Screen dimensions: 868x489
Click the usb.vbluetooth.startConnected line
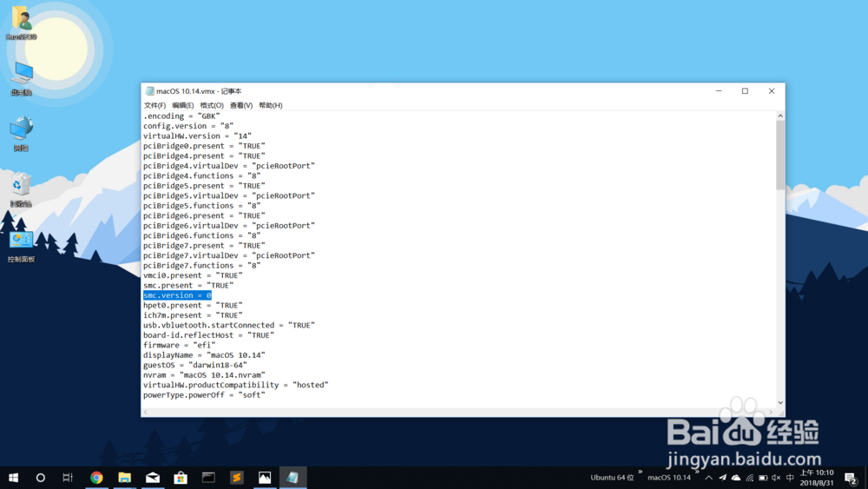(228, 325)
